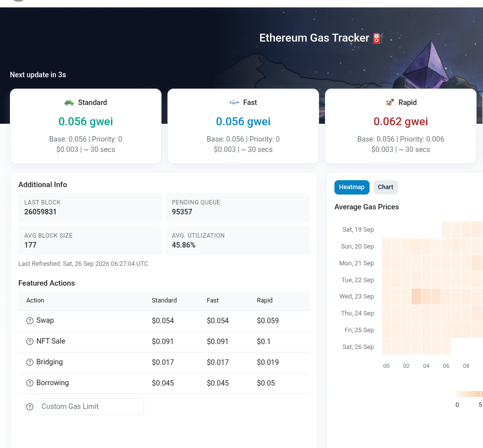483x448 pixels.
Task: Click the Bridging help question-mark icon
Action: click(x=30, y=362)
